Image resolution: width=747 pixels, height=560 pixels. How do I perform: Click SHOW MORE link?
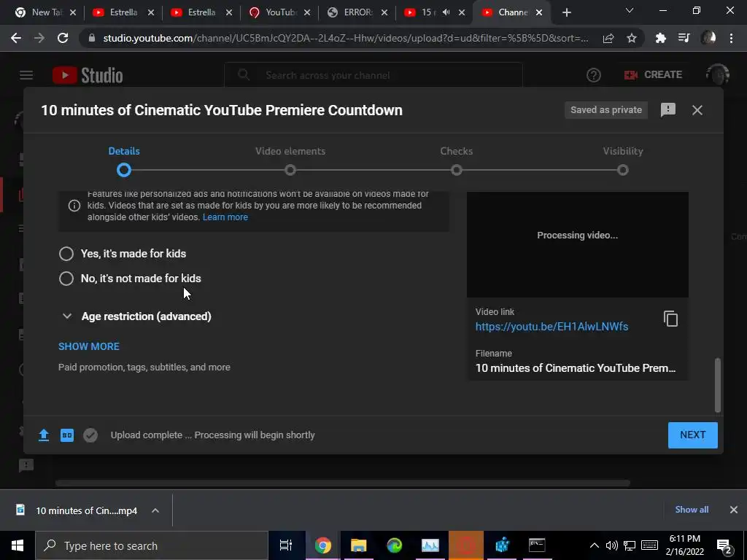(88, 346)
